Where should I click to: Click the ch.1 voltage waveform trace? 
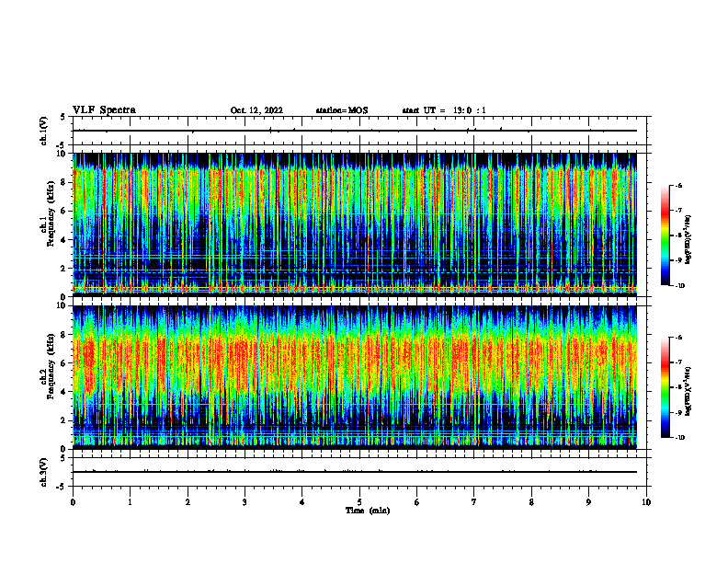tap(355, 131)
